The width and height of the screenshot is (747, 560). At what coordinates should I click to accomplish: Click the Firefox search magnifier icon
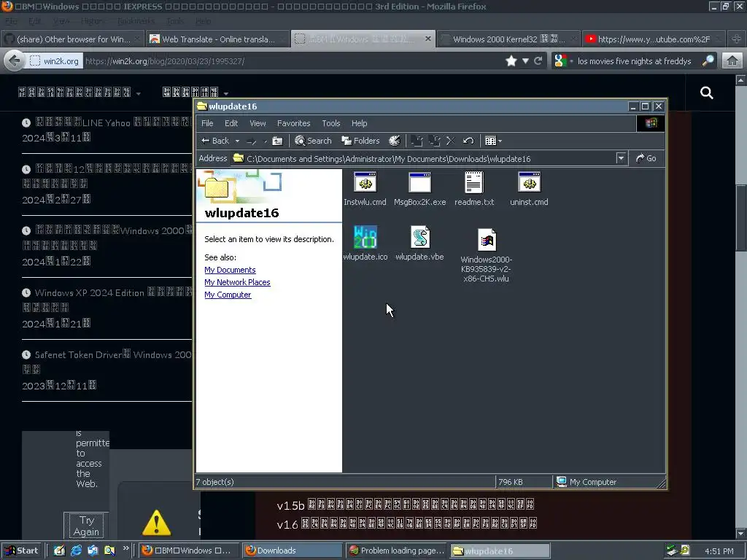tap(708, 61)
